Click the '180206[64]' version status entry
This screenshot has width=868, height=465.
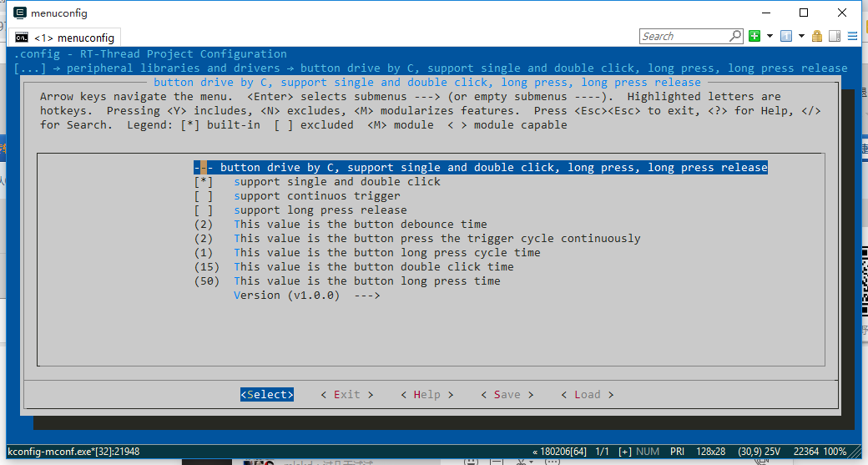coord(559,452)
